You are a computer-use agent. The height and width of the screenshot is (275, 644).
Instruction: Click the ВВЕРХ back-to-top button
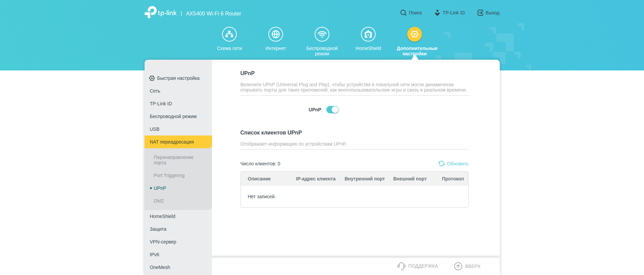[x=468, y=266]
